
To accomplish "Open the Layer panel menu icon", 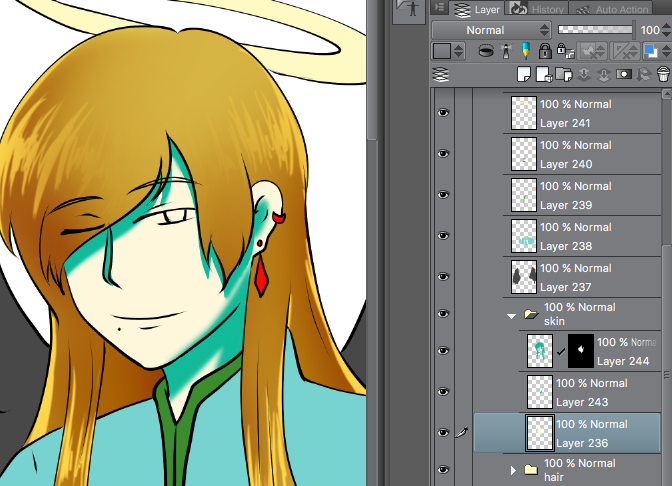I will pos(439,8).
